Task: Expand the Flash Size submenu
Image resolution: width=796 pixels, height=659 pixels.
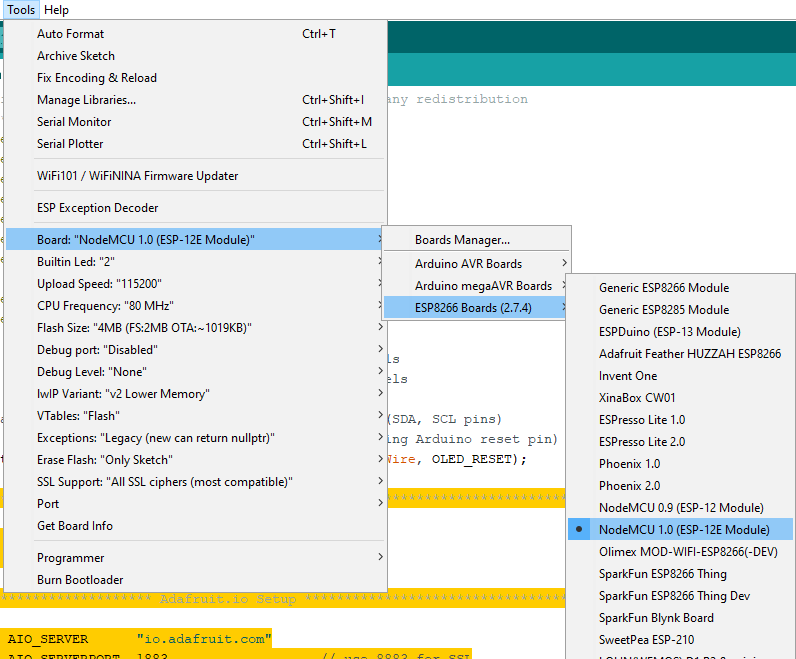Action: [195, 327]
